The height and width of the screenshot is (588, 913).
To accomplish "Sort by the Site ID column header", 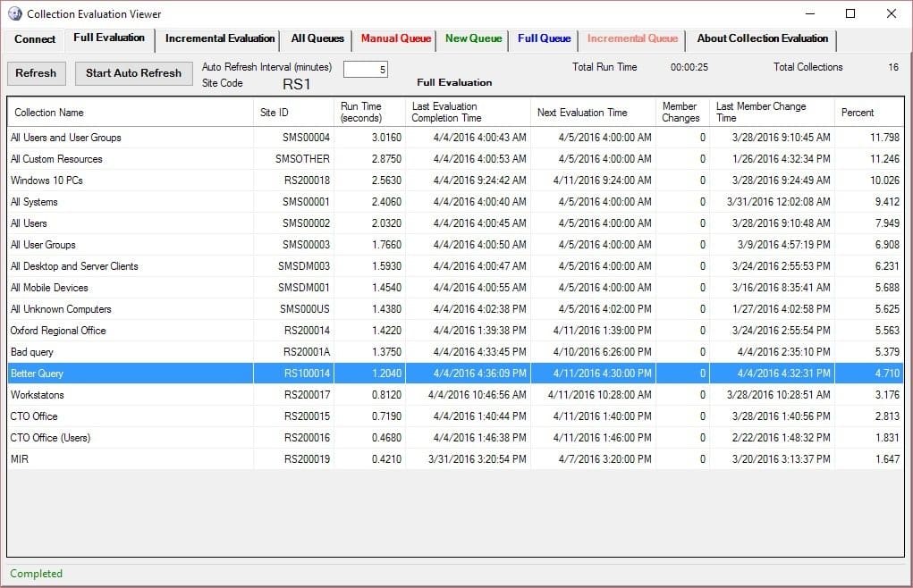I will point(294,113).
